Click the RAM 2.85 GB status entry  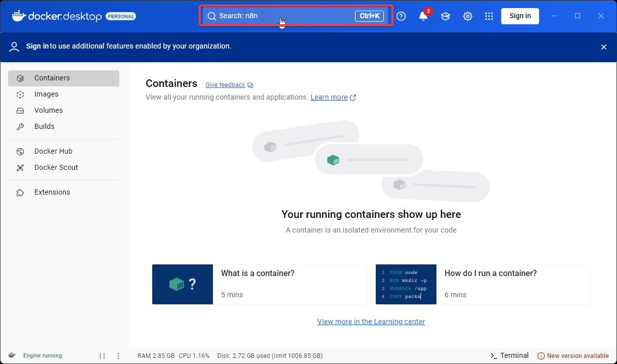pyautogui.click(x=156, y=356)
